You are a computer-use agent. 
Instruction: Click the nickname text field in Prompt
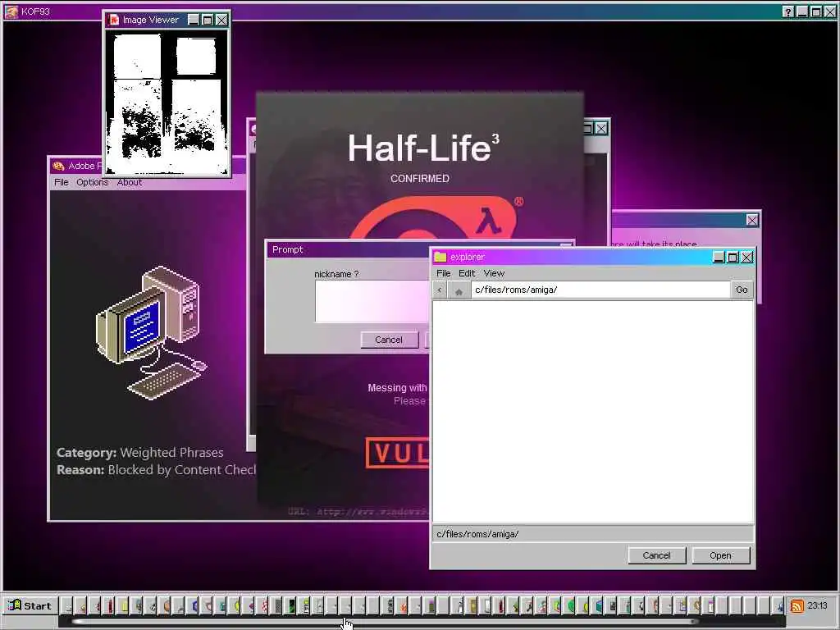372,302
